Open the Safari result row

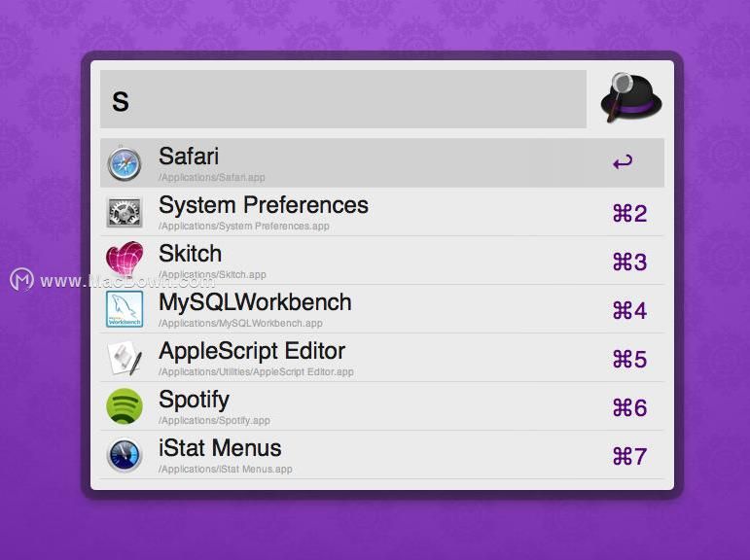pyautogui.click(x=381, y=163)
